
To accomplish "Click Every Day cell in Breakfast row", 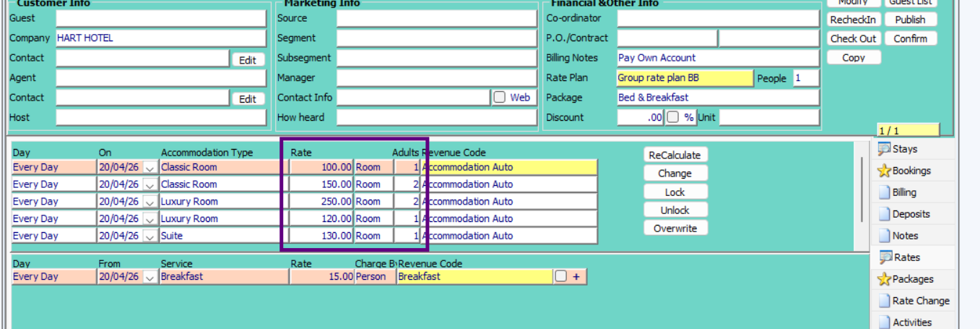I will click(54, 276).
